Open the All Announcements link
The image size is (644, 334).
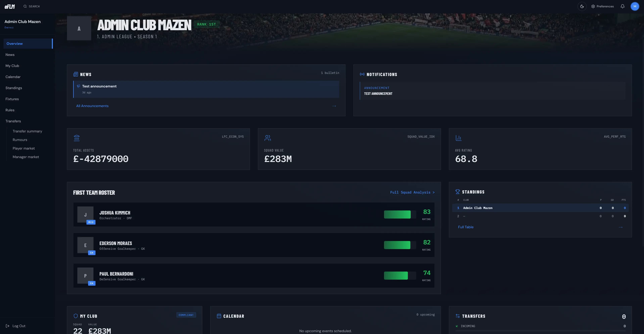92,106
